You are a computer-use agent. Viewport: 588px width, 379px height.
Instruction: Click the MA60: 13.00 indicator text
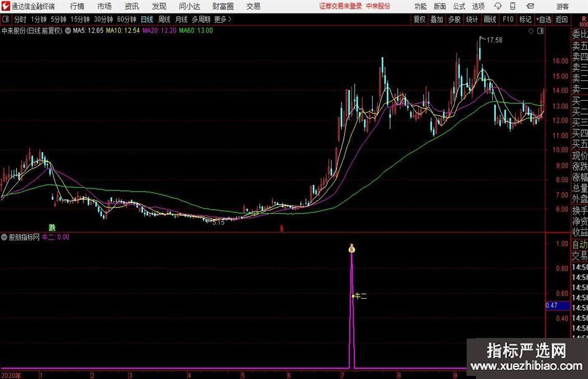[x=196, y=30]
